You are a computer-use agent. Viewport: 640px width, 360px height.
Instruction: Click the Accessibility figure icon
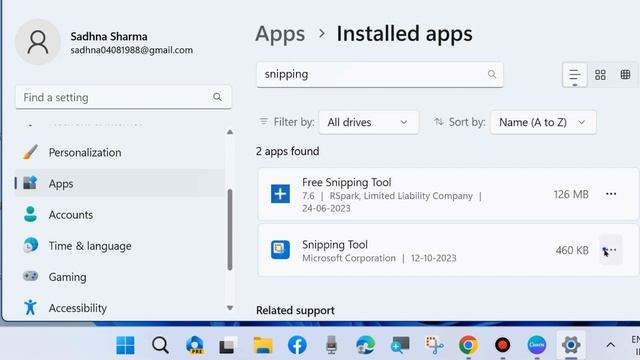30,307
